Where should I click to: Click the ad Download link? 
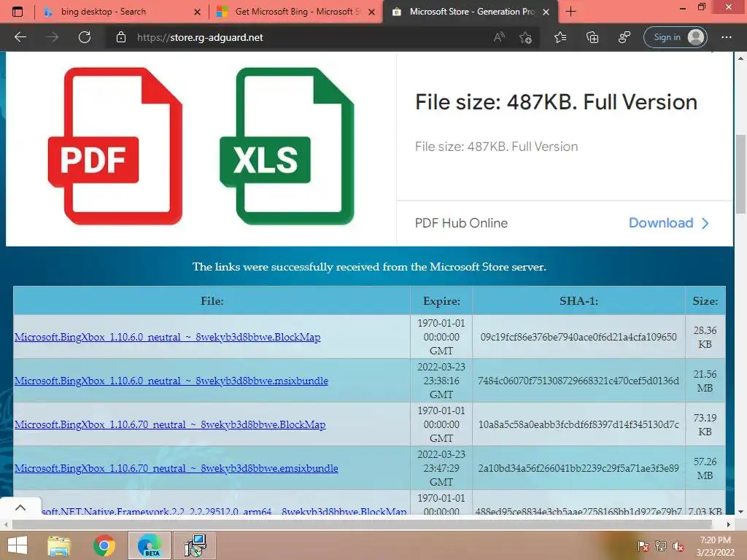(669, 223)
